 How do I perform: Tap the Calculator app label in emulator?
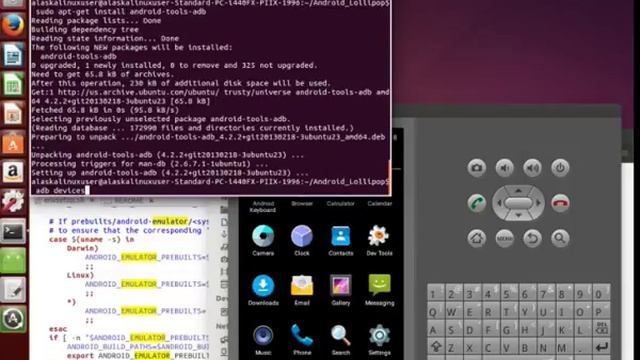[x=340, y=203]
